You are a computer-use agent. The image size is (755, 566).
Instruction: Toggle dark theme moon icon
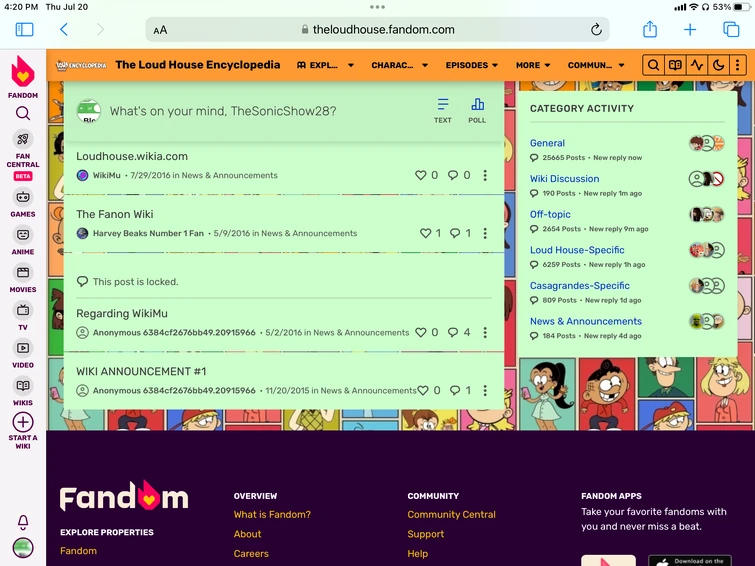(718, 65)
